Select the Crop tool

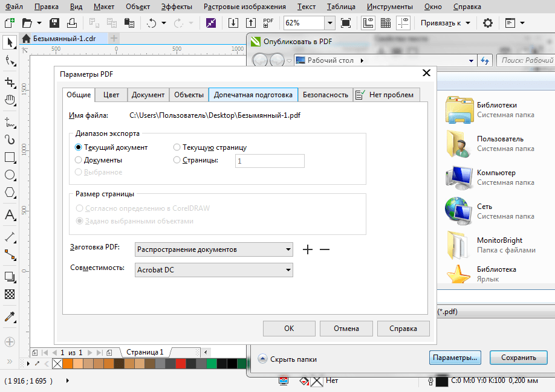10,82
